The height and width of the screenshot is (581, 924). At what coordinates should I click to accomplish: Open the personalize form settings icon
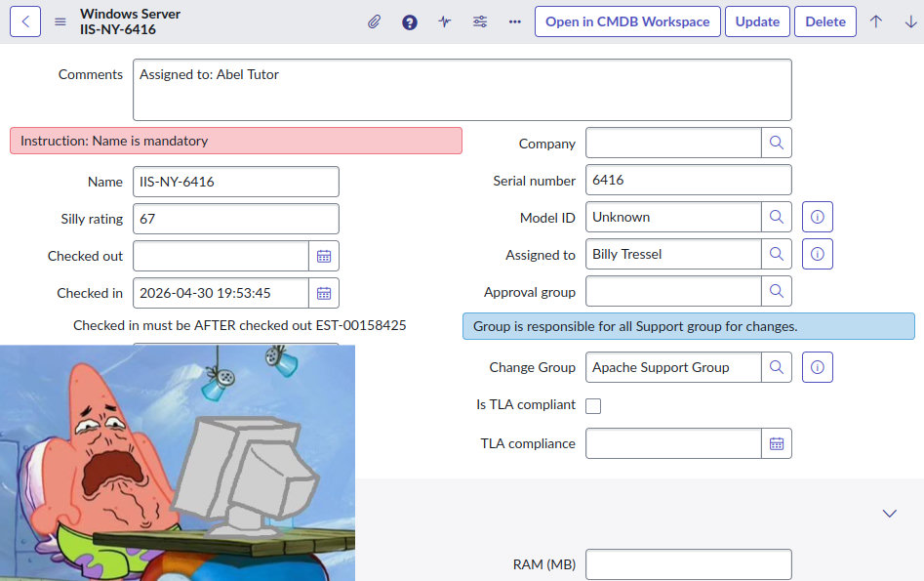coord(480,21)
